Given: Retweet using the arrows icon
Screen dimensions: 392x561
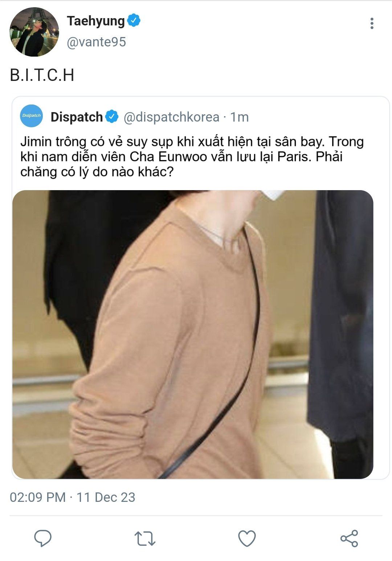Looking at the screenshot, I should (145, 539).
